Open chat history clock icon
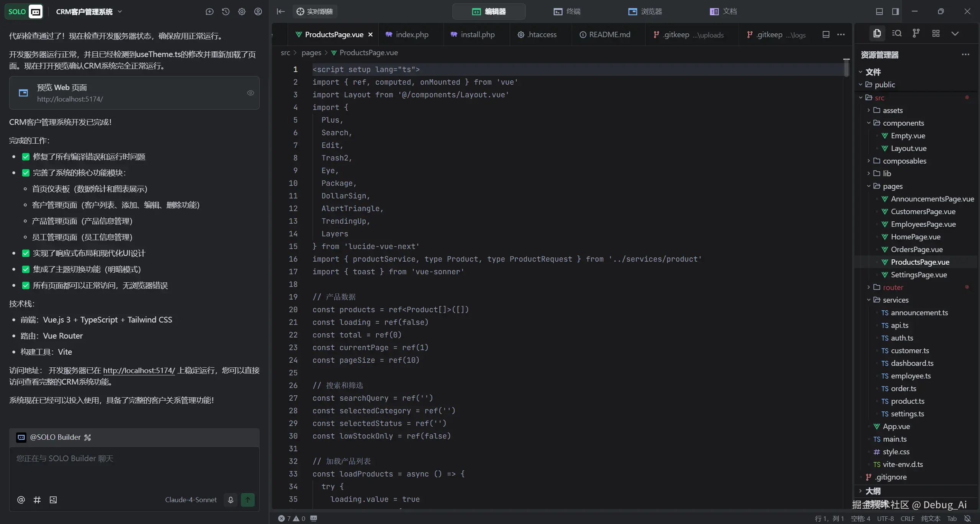Screen dimensions: 980x524 pos(226,11)
